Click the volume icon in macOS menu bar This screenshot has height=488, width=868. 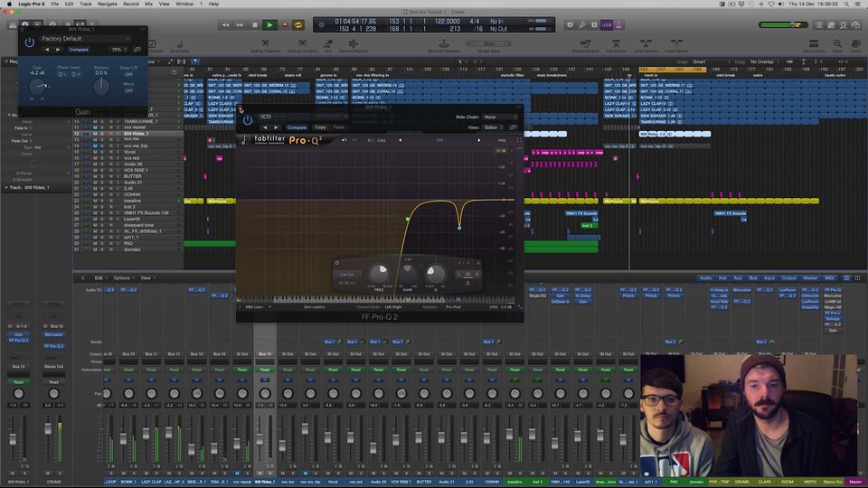781,4
